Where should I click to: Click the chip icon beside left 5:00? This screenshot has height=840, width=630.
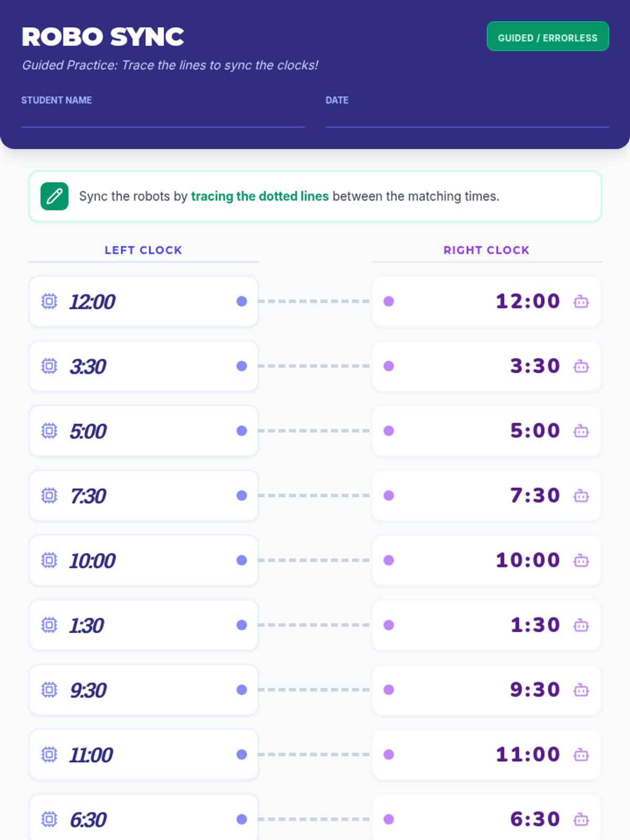[49, 431]
